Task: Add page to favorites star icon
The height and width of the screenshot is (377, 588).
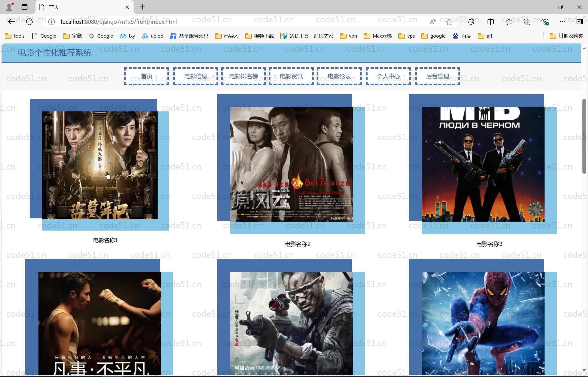Action: click(x=449, y=22)
